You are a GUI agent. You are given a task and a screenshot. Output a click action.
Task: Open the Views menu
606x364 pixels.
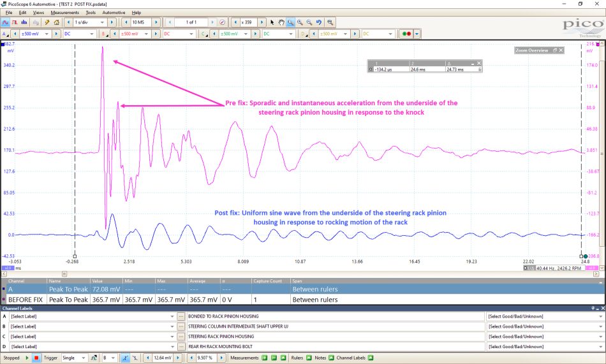38,12
